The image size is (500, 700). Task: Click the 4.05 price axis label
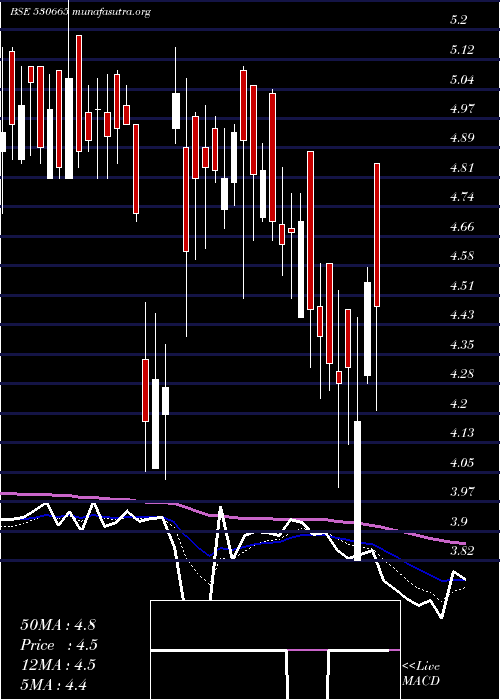462,462
